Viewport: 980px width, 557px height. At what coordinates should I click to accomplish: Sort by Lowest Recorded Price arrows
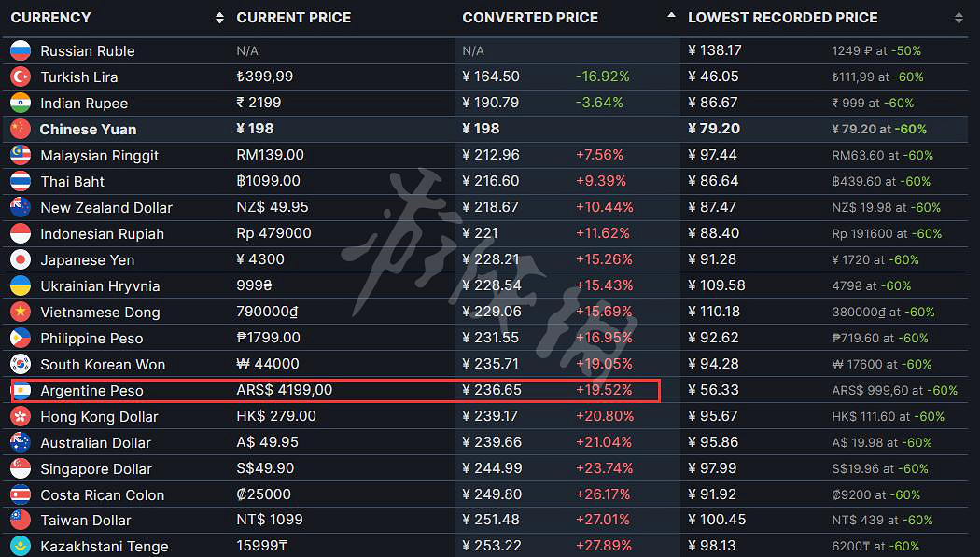click(959, 18)
